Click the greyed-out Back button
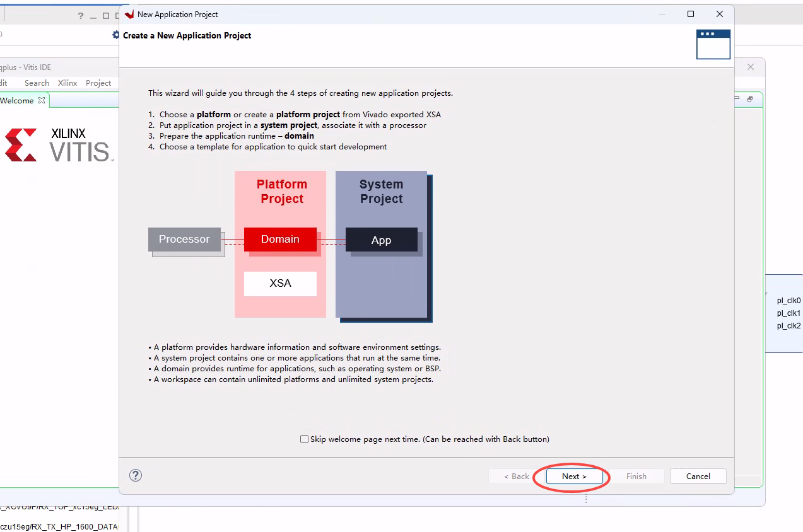 tap(517, 477)
